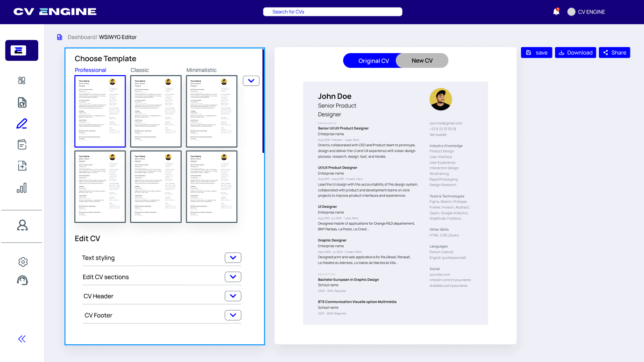Open the CV document icon in the sidebar

(21, 102)
